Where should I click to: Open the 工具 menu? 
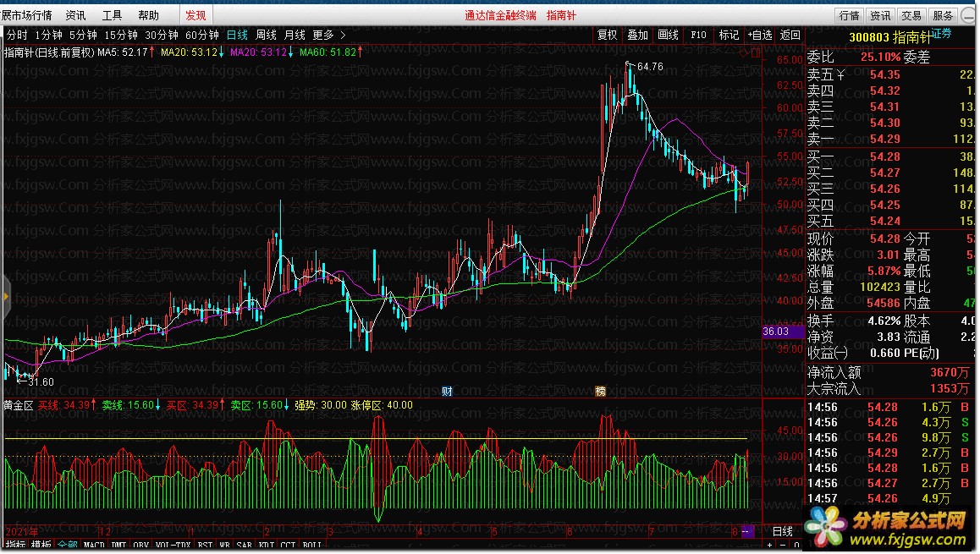pos(112,15)
